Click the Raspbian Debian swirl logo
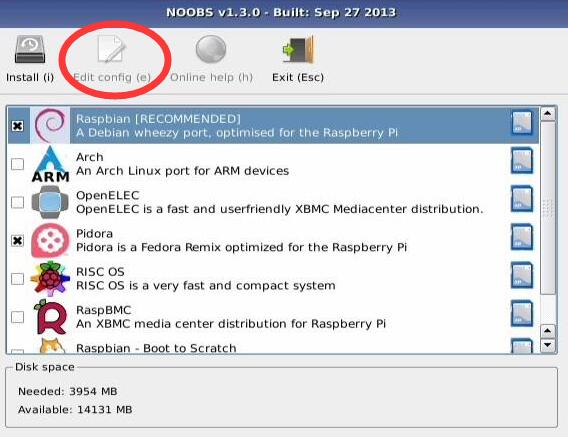568x437 pixels. click(50, 126)
